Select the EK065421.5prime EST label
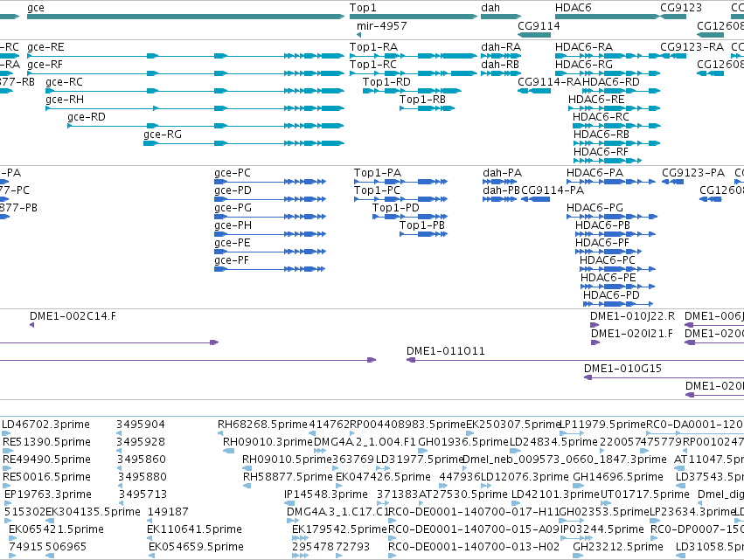744x560 pixels. tap(56, 529)
